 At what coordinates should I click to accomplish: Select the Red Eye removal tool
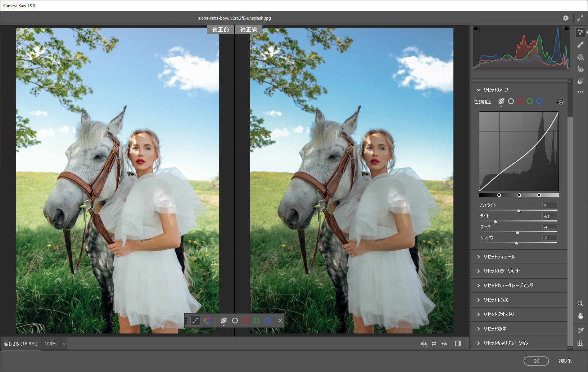(x=580, y=69)
